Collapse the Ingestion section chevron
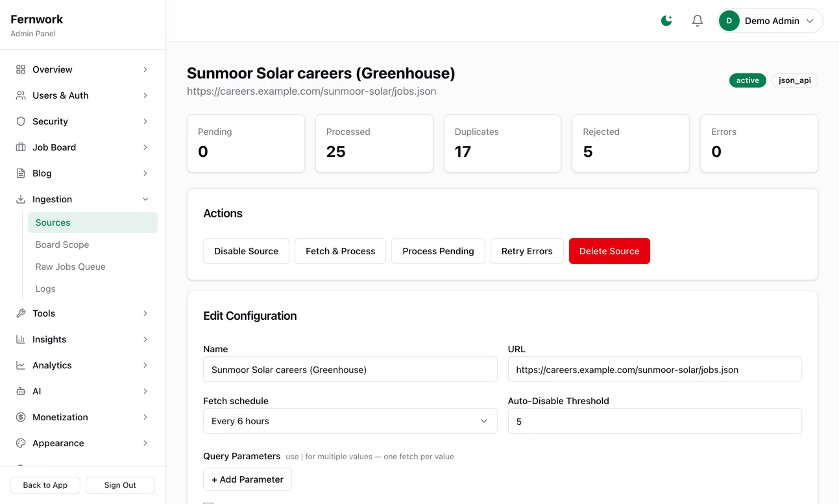The width and height of the screenshot is (839, 504). point(145,199)
